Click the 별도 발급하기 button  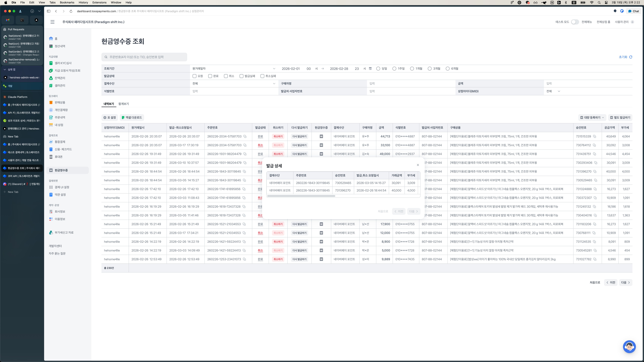(620, 117)
